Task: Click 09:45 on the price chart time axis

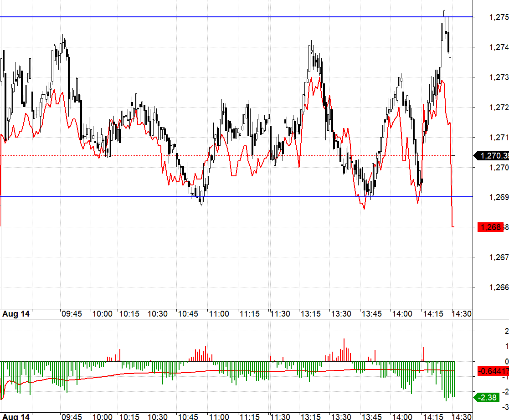Action: (72, 314)
